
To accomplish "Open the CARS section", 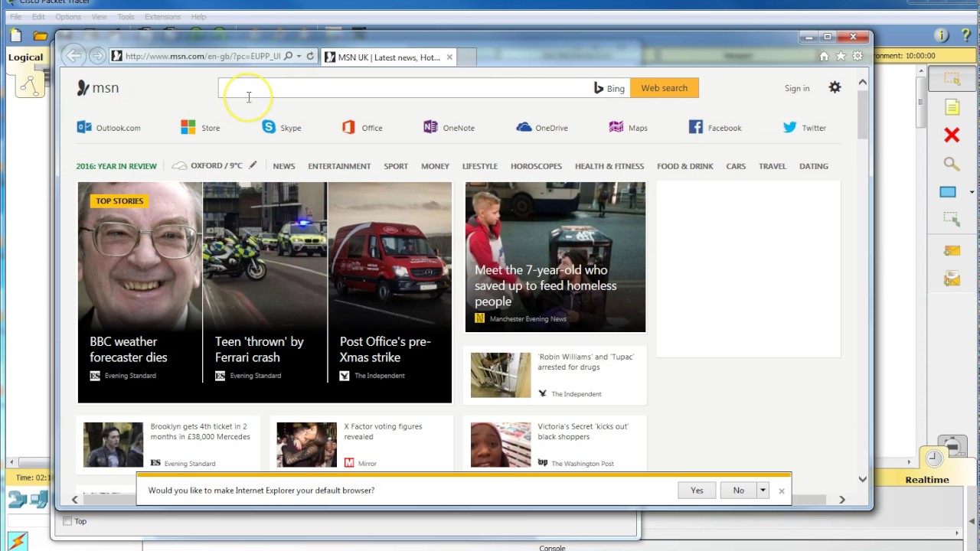I will pyautogui.click(x=736, y=166).
